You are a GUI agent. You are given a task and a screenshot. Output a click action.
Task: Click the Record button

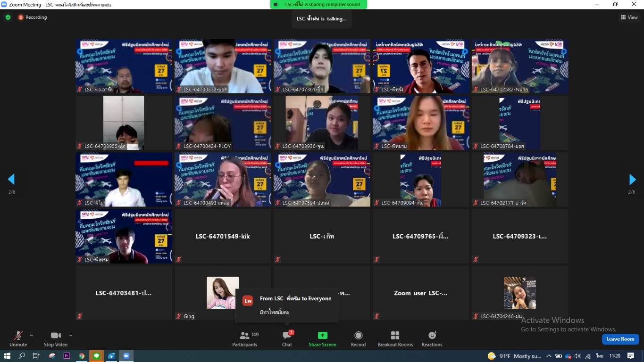tap(358, 338)
